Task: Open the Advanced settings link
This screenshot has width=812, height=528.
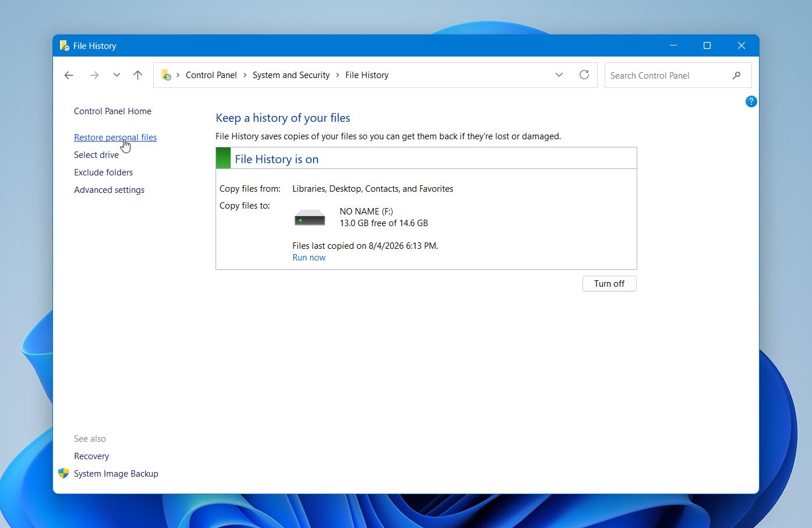Action: pos(109,190)
